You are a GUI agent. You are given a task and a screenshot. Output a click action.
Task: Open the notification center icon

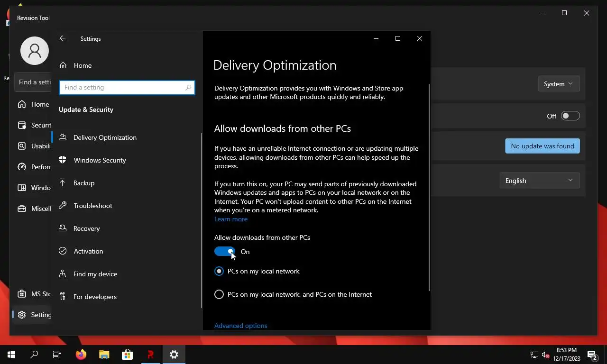tap(592, 355)
